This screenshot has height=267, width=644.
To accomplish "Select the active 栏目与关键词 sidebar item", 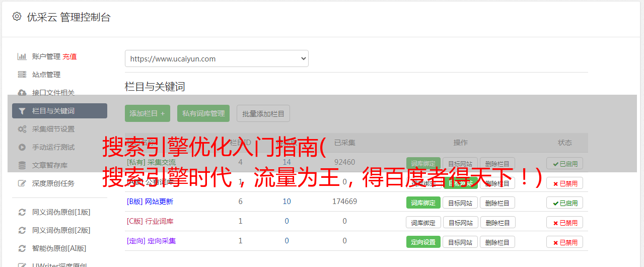I will pyautogui.click(x=59, y=111).
